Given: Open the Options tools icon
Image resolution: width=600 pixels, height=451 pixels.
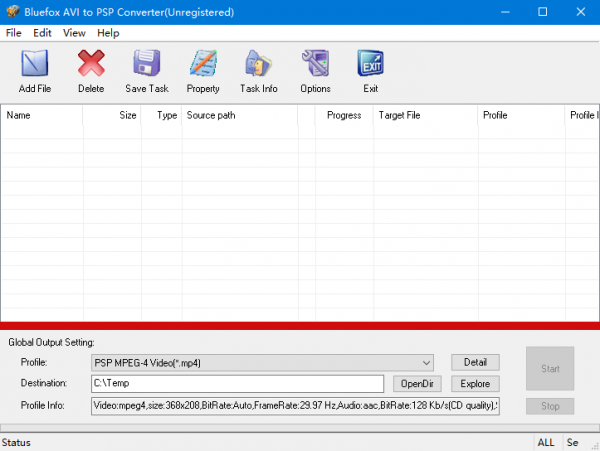Looking at the screenshot, I should coord(315,63).
